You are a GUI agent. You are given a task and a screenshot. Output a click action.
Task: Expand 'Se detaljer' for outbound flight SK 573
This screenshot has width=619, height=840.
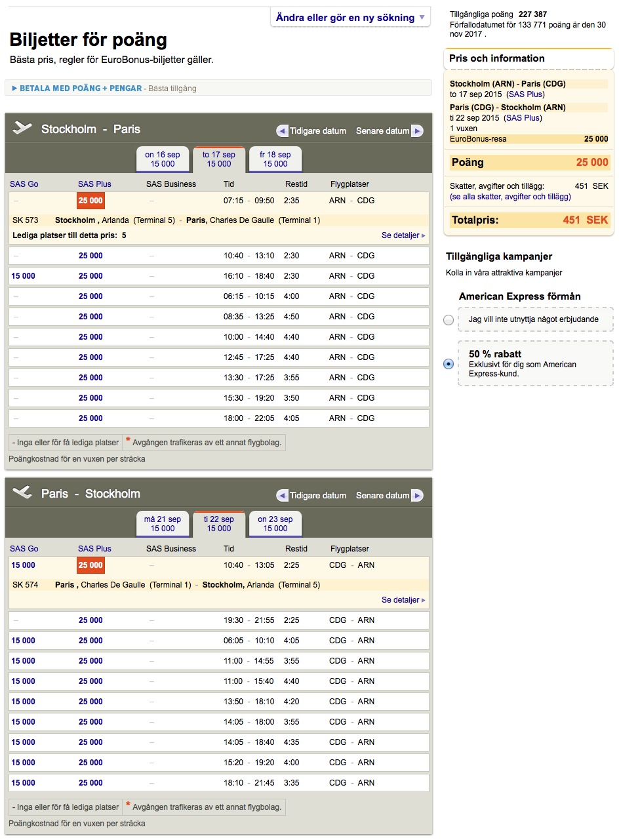tap(403, 235)
